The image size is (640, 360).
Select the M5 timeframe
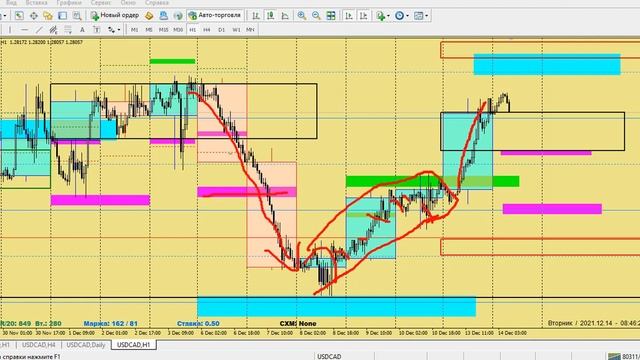pyautogui.click(x=149, y=30)
